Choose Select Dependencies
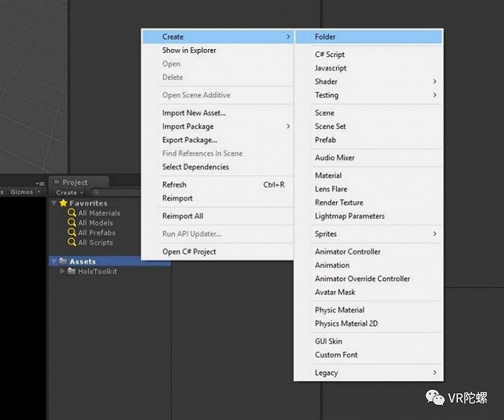This screenshot has width=504, height=420. [217, 167]
